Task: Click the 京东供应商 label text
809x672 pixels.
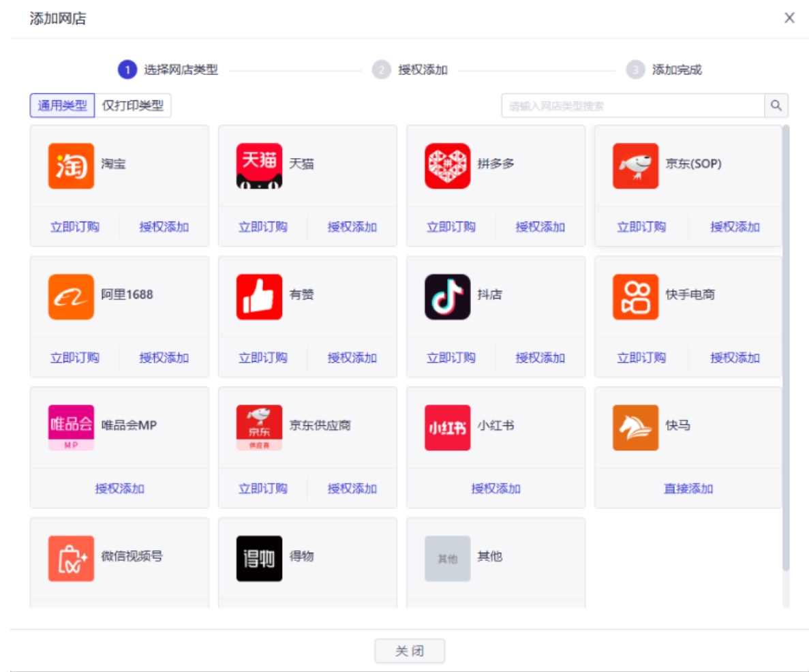Action: 320,425
